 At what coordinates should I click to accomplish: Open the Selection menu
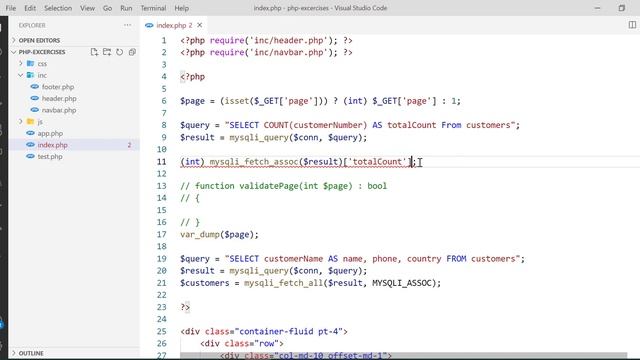pyautogui.click(x=58, y=8)
